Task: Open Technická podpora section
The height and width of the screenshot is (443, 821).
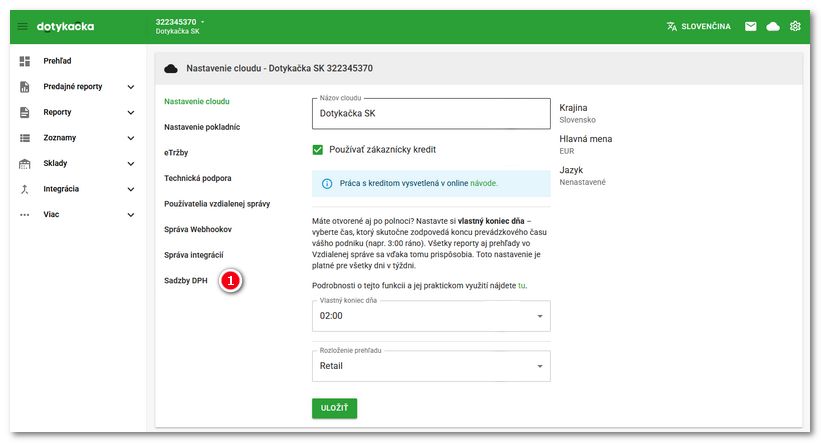Action: coord(197,178)
